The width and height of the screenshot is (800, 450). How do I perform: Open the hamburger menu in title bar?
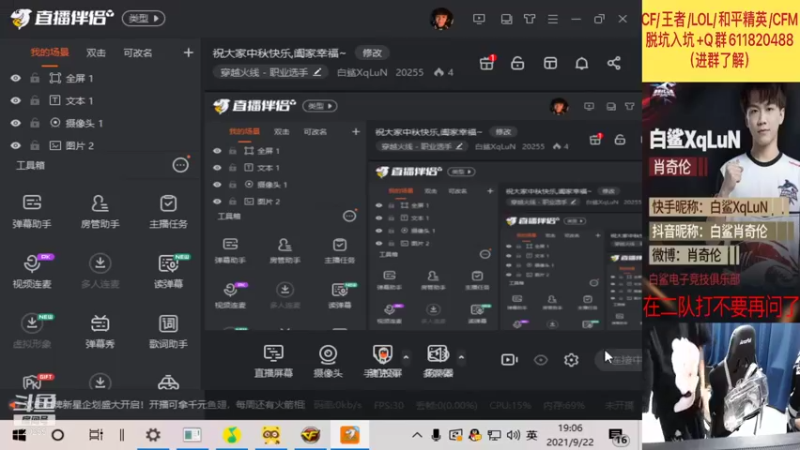point(553,19)
